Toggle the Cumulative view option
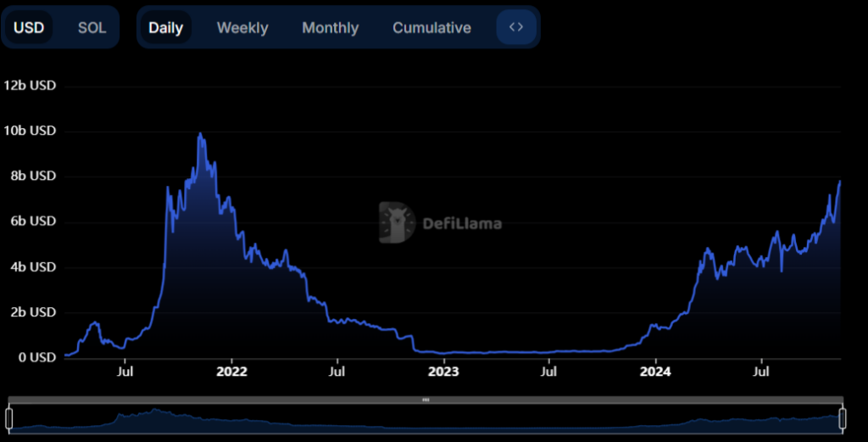This screenshot has width=868, height=442. pyautogui.click(x=431, y=27)
